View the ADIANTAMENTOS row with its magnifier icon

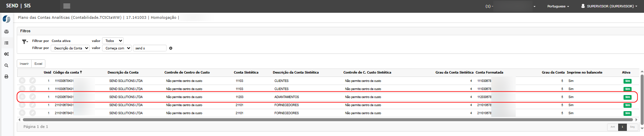point(22,97)
